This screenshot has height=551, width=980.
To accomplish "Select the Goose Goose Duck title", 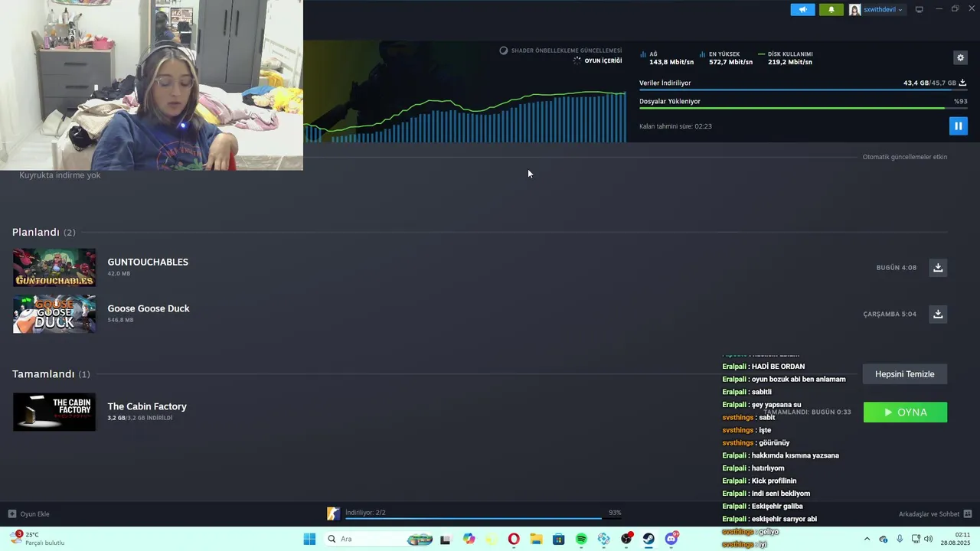I will coord(149,308).
